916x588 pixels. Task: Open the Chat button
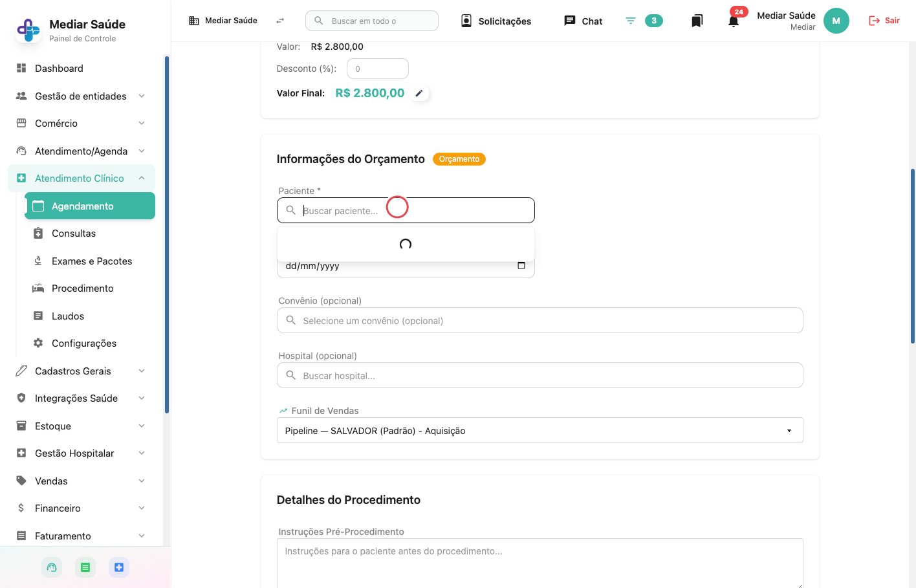583,21
